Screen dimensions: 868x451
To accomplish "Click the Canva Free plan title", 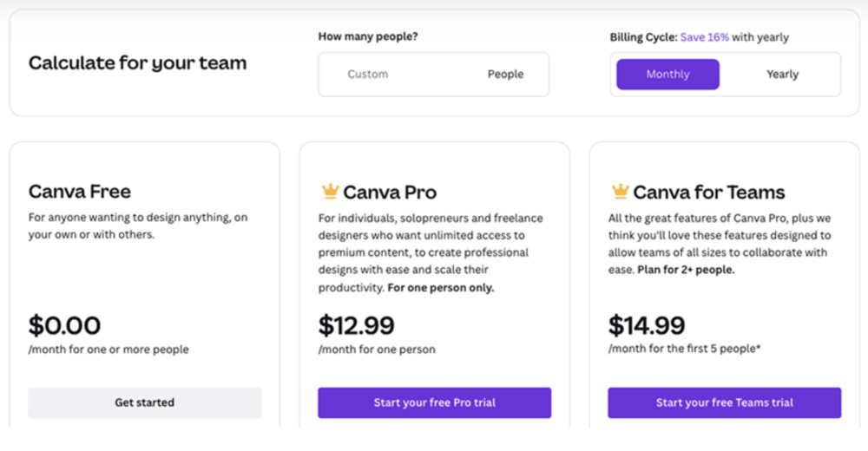I will point(80,192).
